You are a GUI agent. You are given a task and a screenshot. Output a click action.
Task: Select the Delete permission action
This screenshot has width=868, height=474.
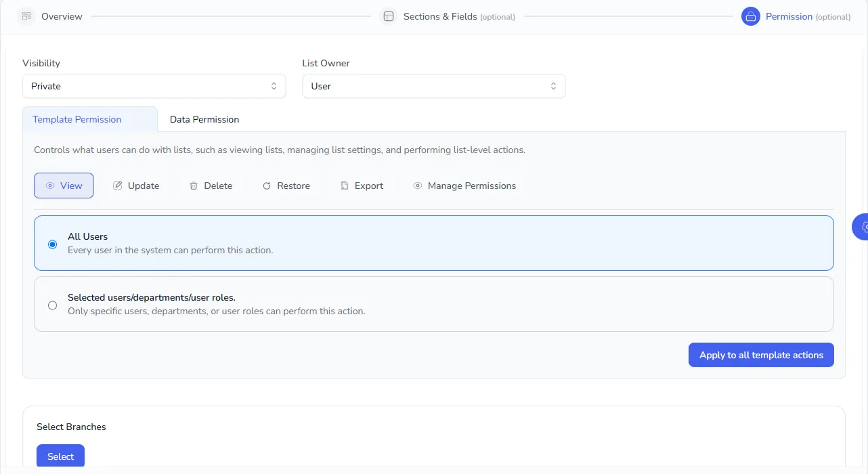coord(211,186)
